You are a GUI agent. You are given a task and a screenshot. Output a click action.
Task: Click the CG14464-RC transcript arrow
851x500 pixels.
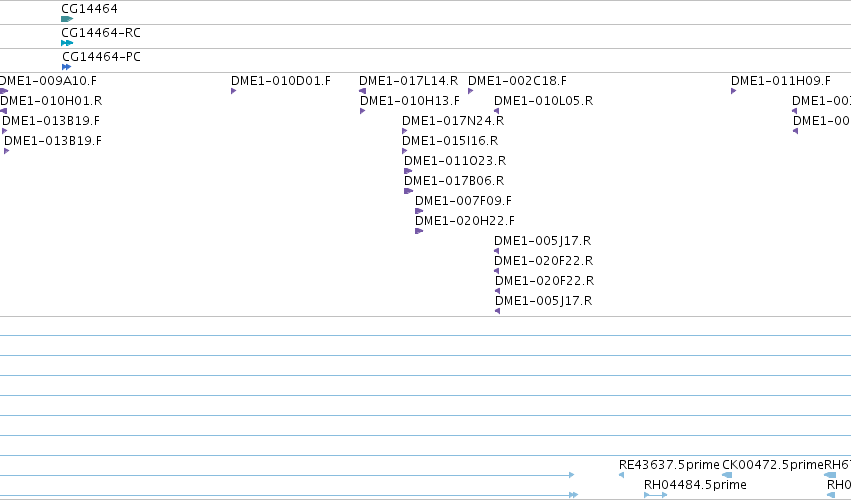[x=67, y=43]
